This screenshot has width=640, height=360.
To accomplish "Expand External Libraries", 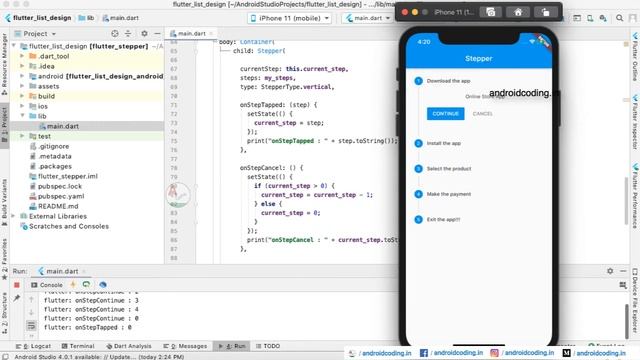I will [x=14, y=216].
